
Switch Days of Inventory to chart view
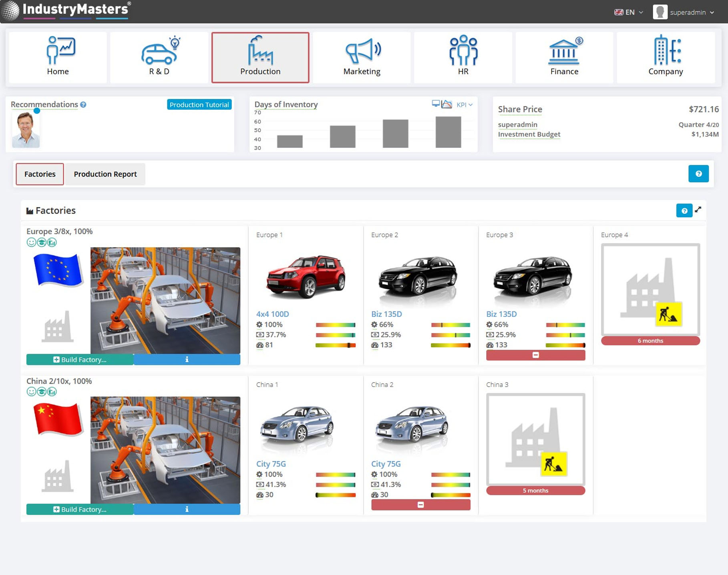point(446,104)
